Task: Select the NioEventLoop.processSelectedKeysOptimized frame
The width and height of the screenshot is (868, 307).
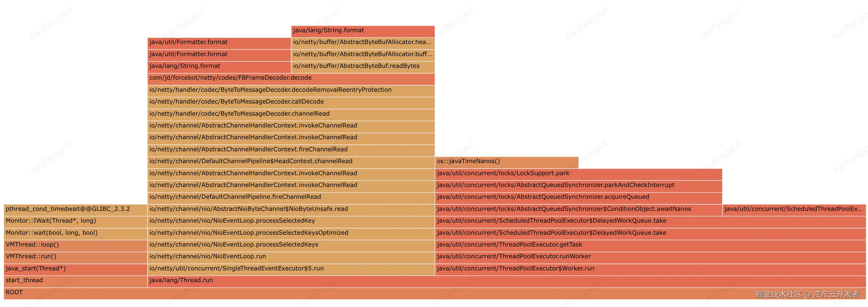Action: point(291,234)
